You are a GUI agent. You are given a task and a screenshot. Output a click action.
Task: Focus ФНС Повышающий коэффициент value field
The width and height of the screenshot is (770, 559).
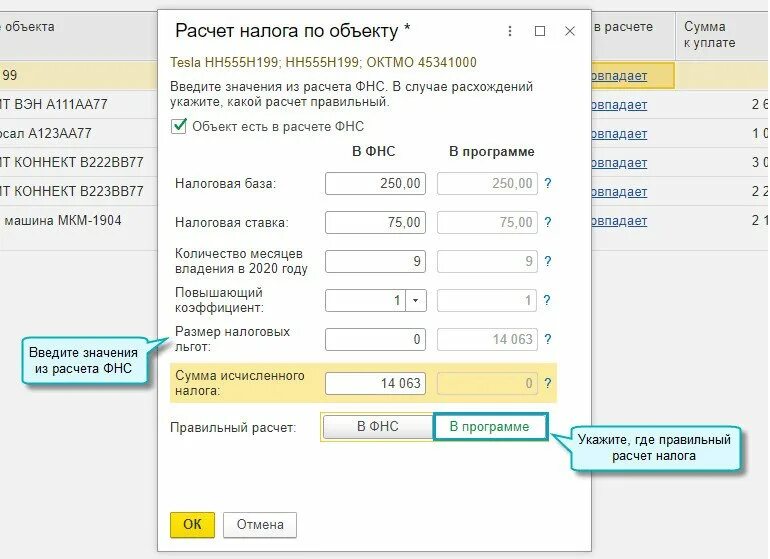365,300
